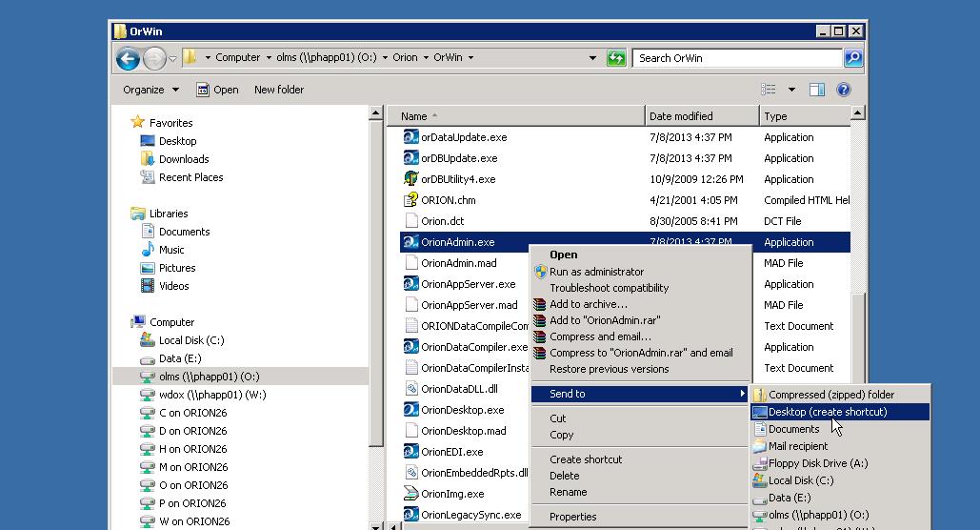
Task: Click the Local Disk (C:) drive icon in sidebar
Action: [148, 339]
